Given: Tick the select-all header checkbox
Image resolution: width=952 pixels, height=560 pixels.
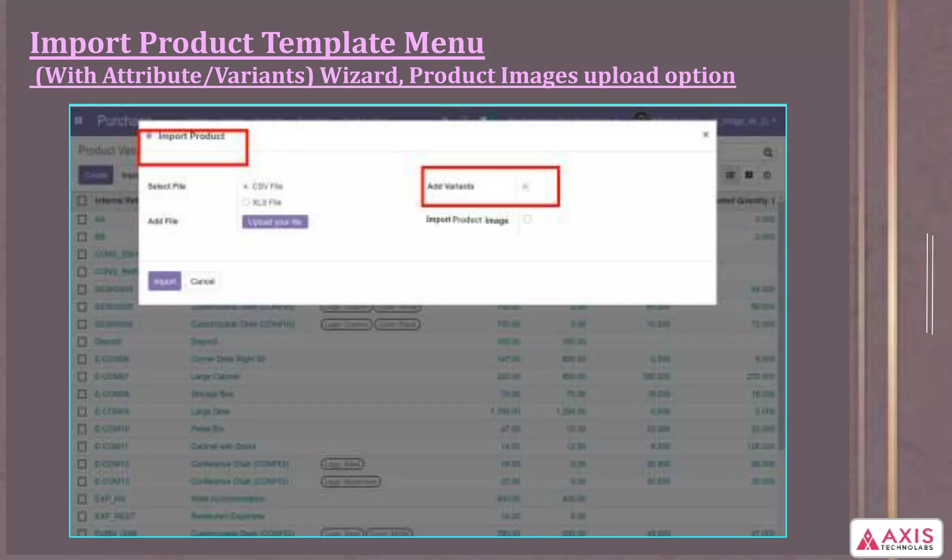Looking at the screenshot, I should point(82,201).
